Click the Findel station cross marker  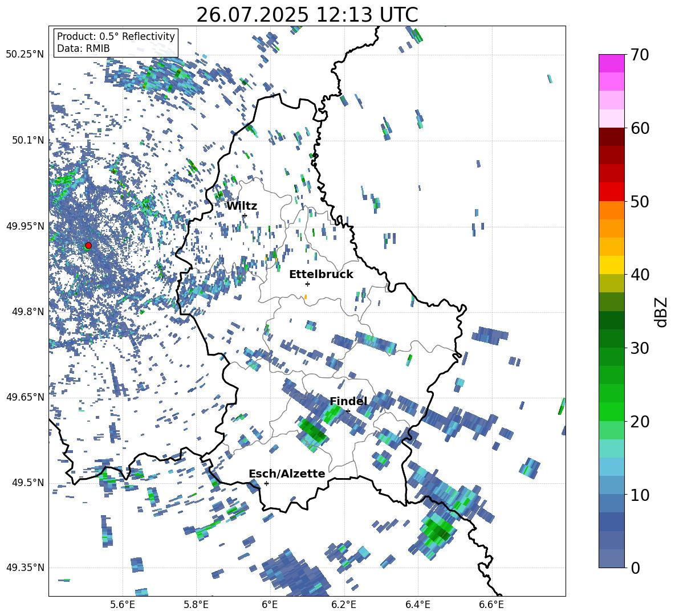pos(348,411)
